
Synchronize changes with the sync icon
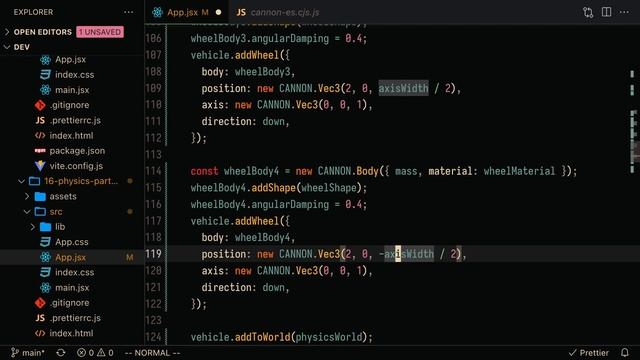tap(61, 353)
